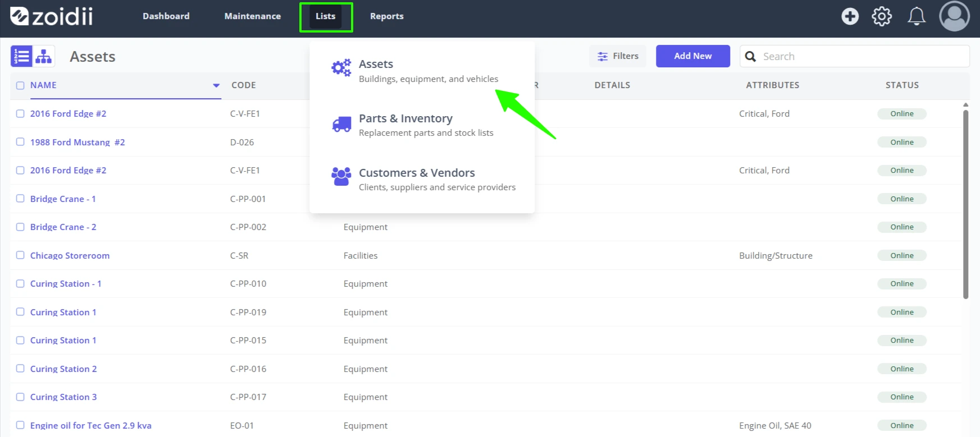Viewport: 980px width, 437px height.
Task: Open the Bridge Crane - 2 link
Action: point(63,227)
